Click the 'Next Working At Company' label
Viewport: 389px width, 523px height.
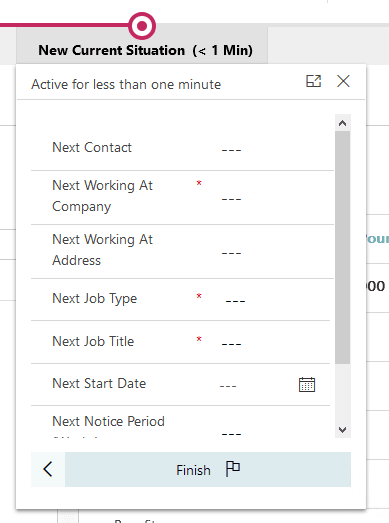tap(102, 196)
